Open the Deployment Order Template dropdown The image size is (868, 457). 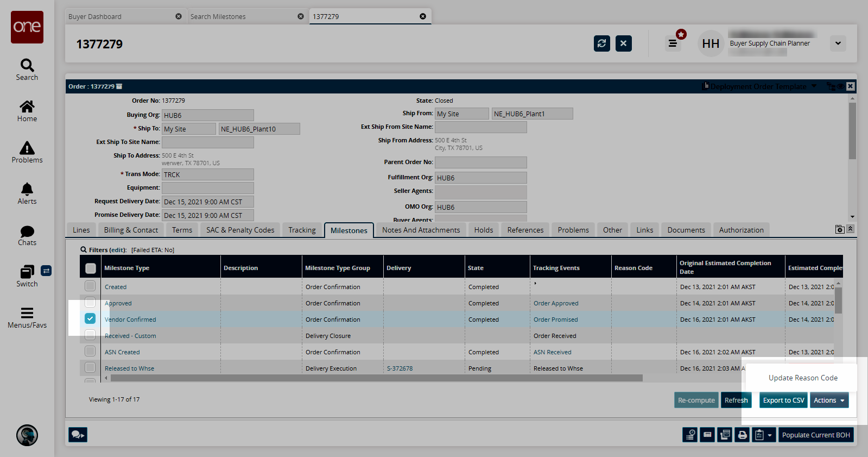point(762,86)
